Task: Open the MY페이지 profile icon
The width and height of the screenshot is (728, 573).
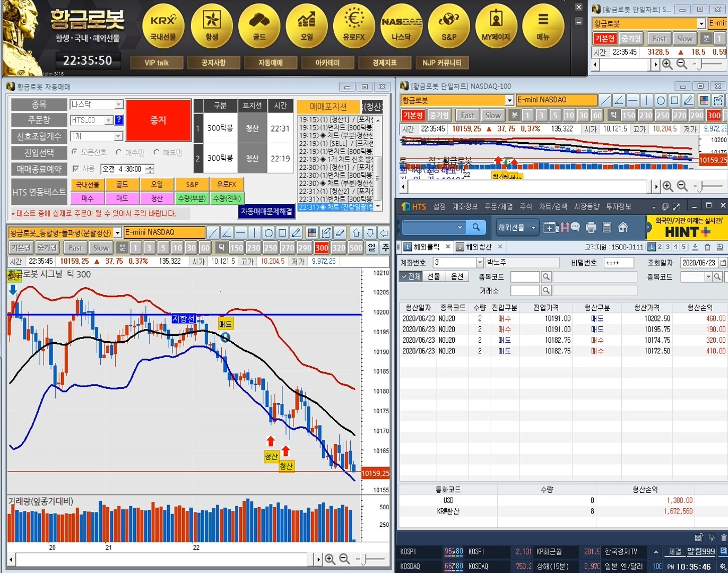Action: (496, 27)
